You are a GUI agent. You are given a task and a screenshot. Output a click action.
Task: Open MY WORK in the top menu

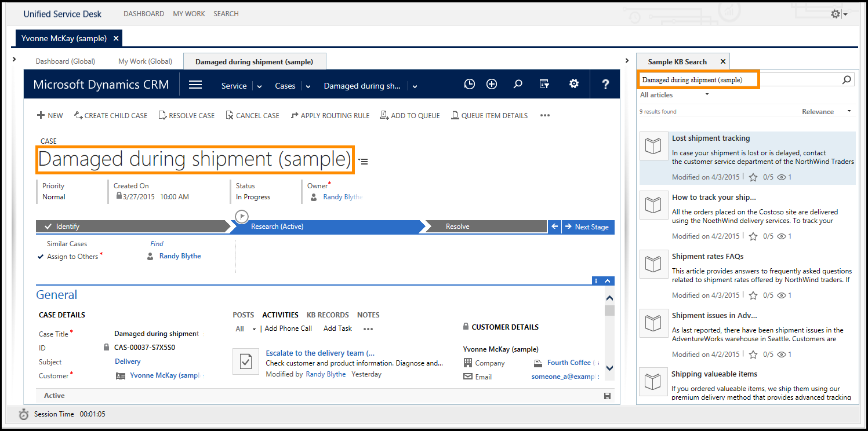pyautogui.click(x=189, y=13)
